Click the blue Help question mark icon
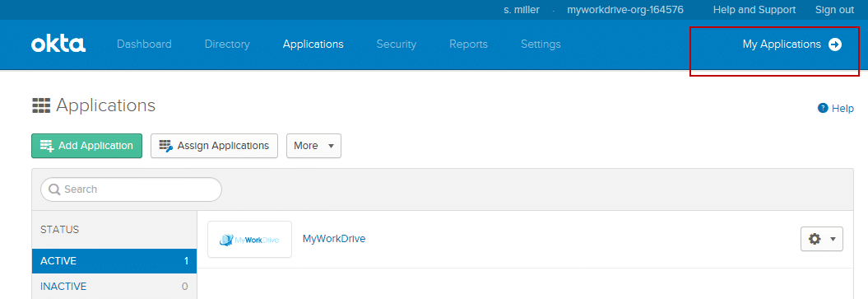868x299 pixels. [x=823, y=108]
